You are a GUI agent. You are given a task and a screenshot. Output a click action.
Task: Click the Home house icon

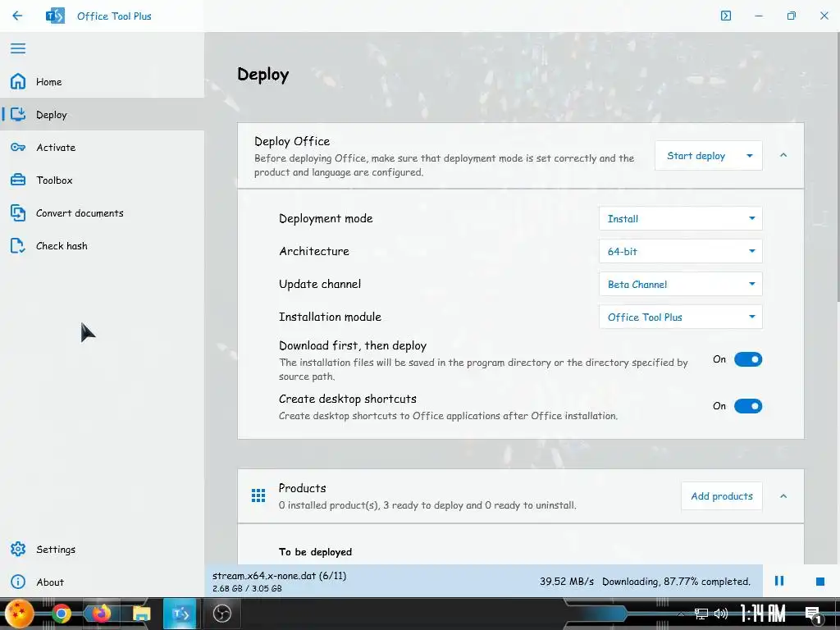click(x=18, y=81)
